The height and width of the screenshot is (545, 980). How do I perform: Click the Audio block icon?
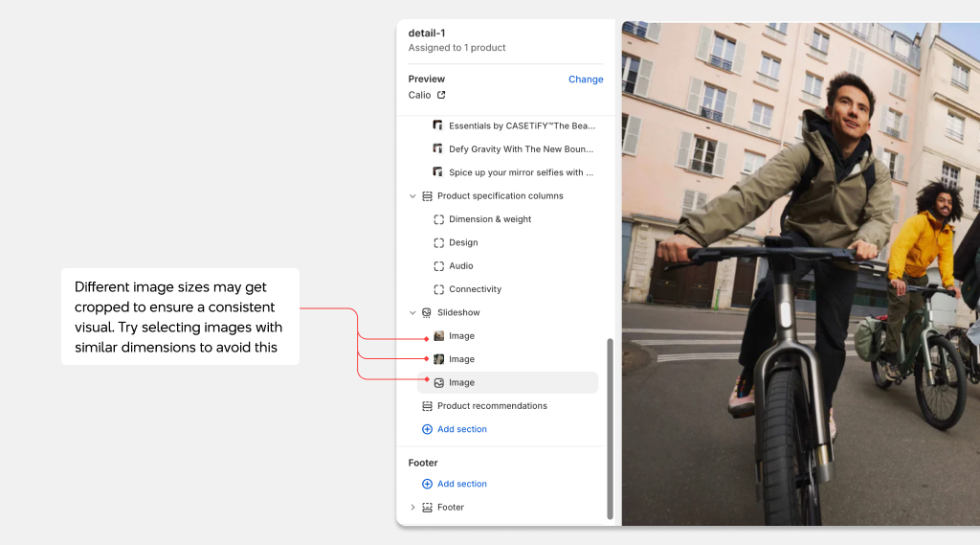click(438, 266)
